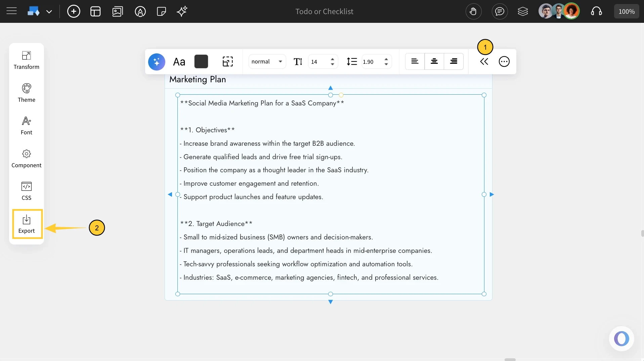Expand the dropdown next to the shapes logo

point(49,11)
